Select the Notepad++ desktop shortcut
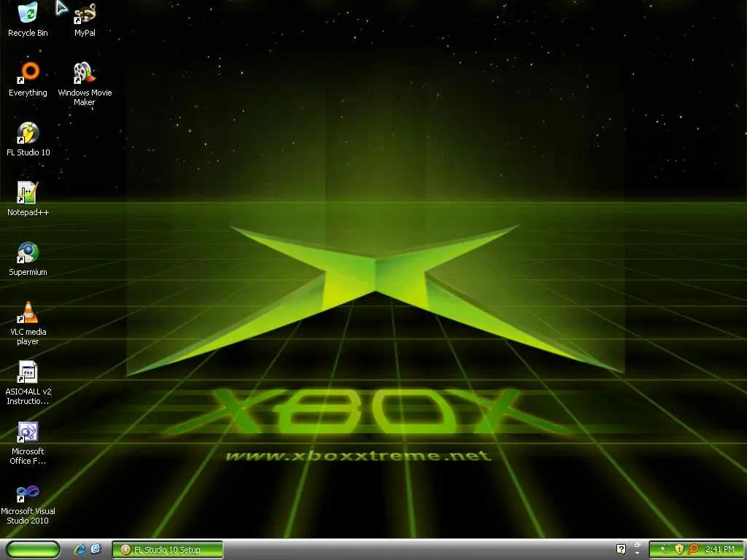Image resolution: width=747 pixels, height=560 pixels. click(x=28, y=199)
